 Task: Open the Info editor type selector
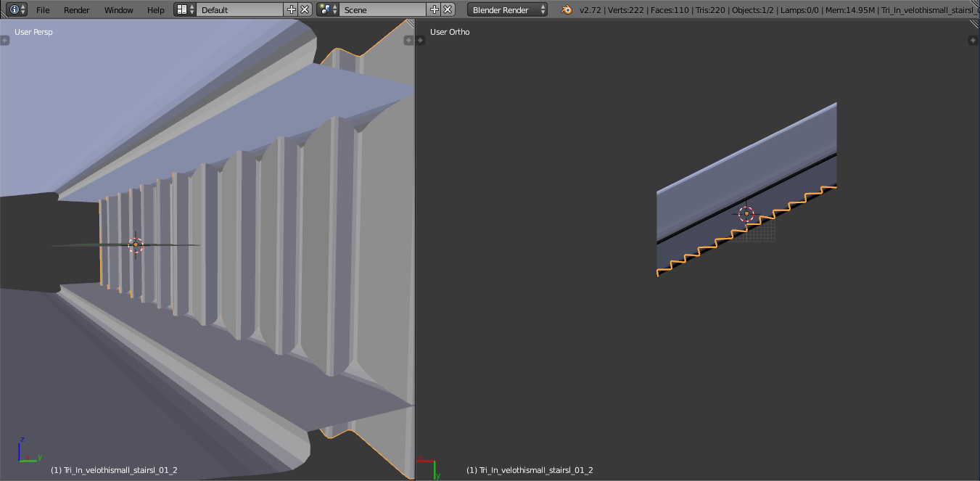[17, 9]
